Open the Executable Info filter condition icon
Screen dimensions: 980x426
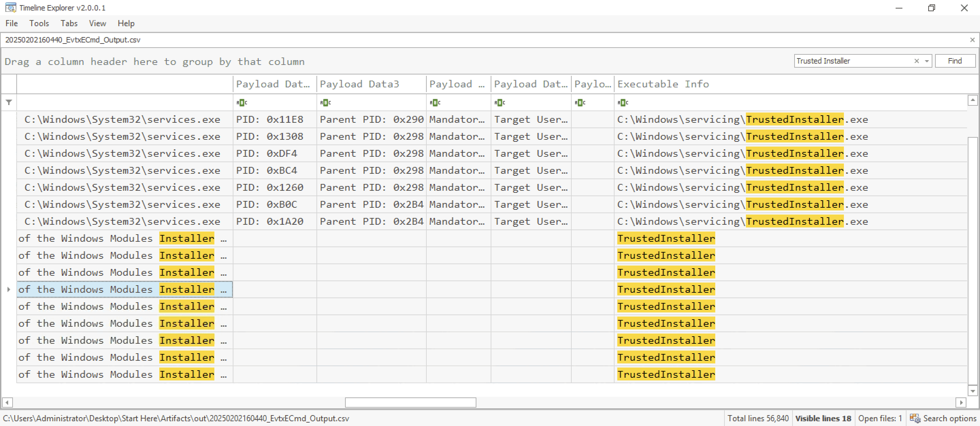(x=623, y=103)
